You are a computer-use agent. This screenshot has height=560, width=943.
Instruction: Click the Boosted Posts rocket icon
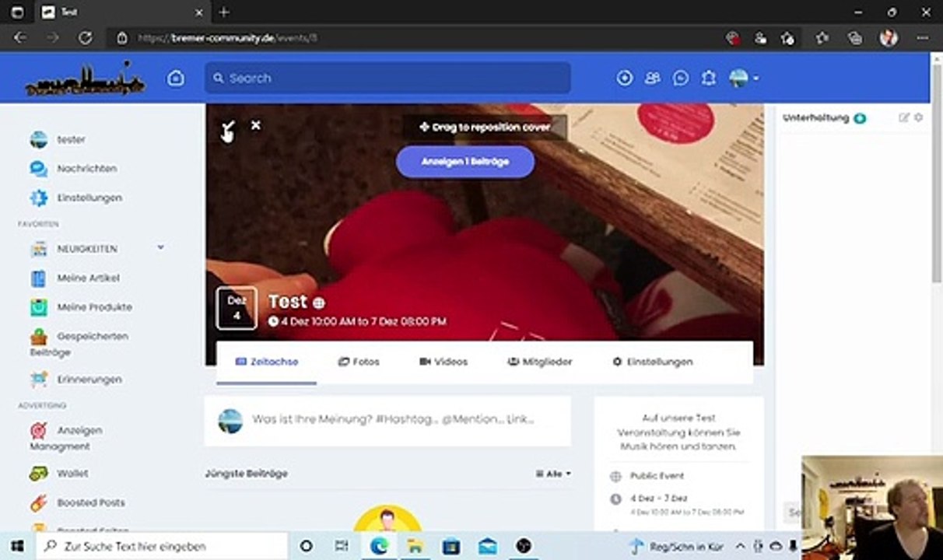coord(38,503)
